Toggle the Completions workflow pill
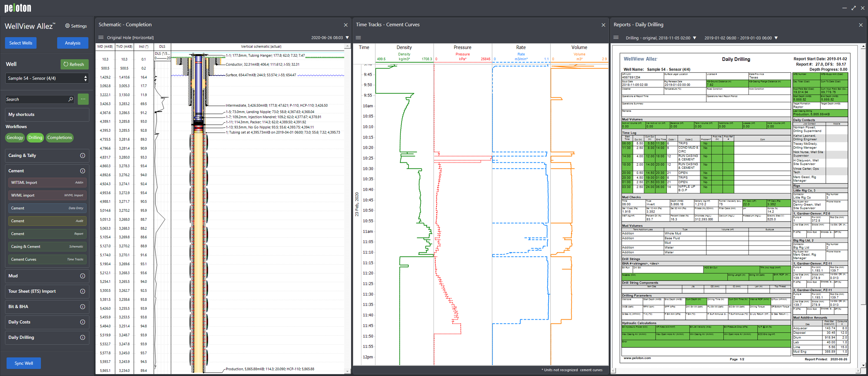The image size is (868, 376). tap(59, 137)
